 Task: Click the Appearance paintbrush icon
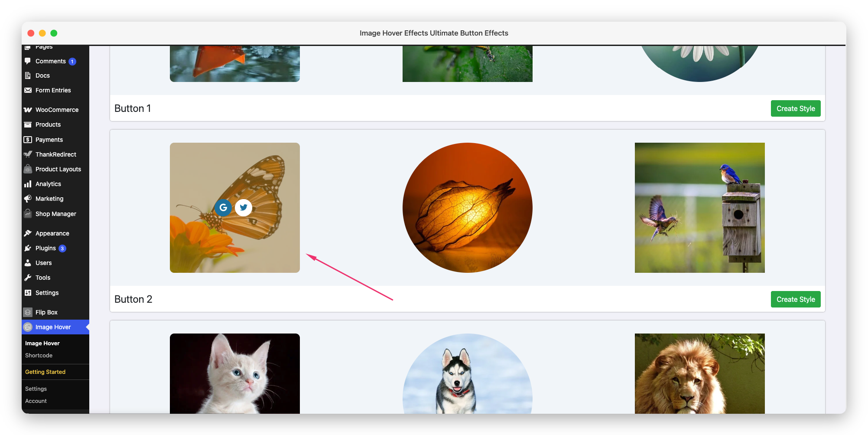point(28,233)
